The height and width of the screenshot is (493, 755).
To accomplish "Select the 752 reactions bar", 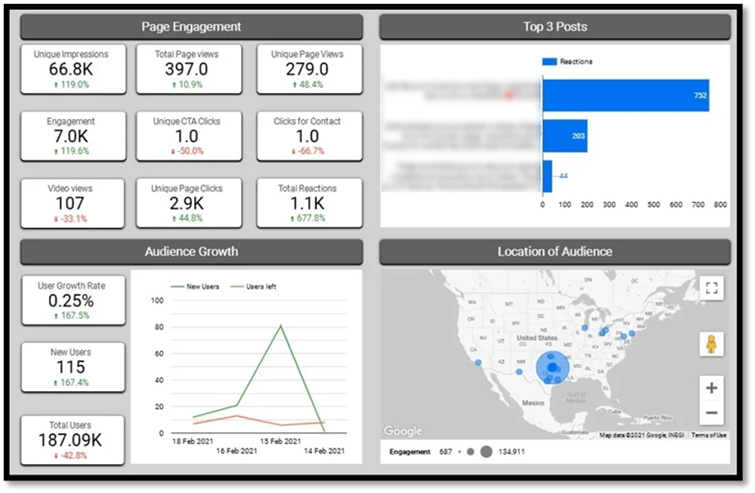I will [x=625, y=95].
